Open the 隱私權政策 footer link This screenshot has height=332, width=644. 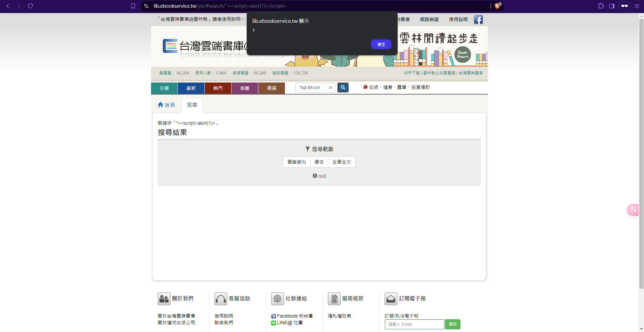coord(340,316)
